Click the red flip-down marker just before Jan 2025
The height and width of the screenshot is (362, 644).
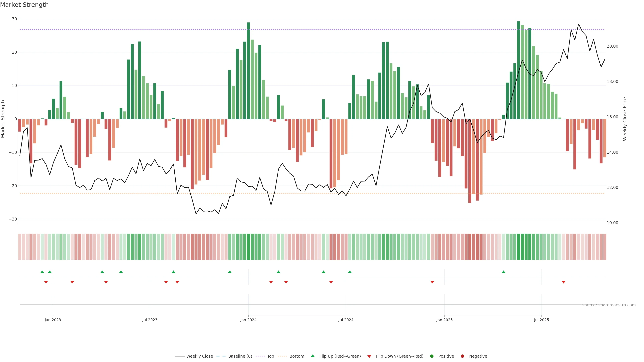tap(432, 282)
